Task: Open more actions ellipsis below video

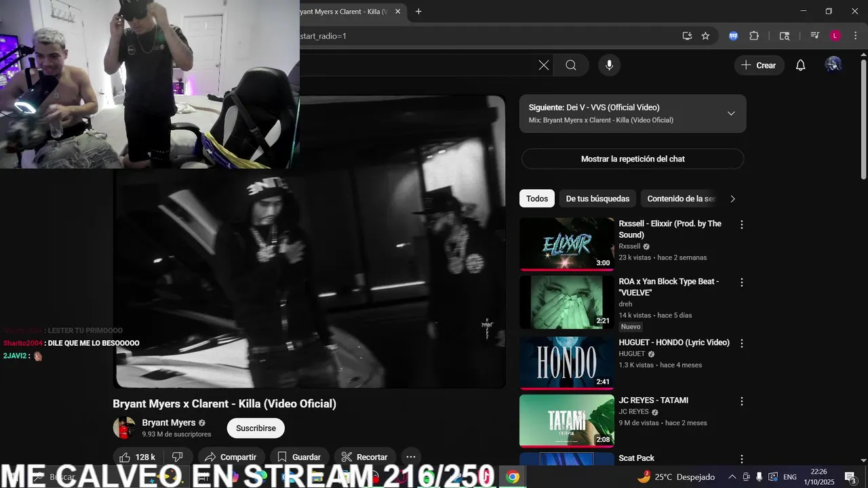Action: (x=410, y=457)
